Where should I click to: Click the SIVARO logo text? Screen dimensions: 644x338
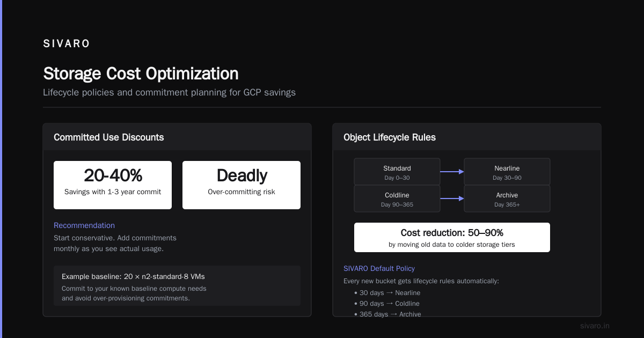point(67,44)
